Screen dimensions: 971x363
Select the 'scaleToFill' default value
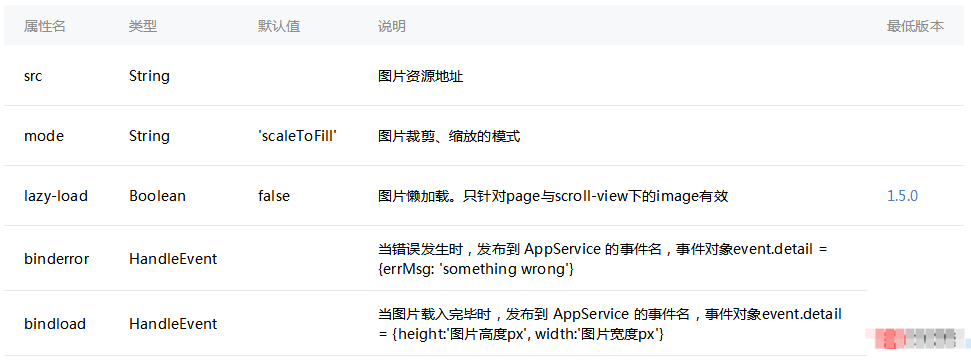click(297, 136)
